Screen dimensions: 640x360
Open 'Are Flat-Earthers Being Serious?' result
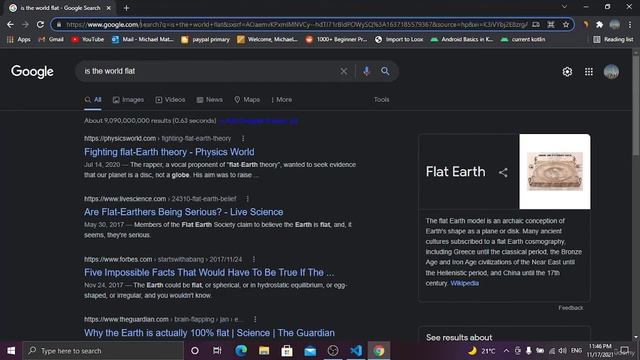(183, 212)
